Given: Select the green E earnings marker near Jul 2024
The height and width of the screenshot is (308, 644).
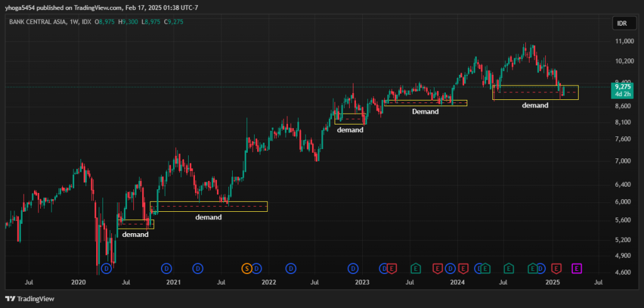Looking at the screenshot, I should (508, 268).
